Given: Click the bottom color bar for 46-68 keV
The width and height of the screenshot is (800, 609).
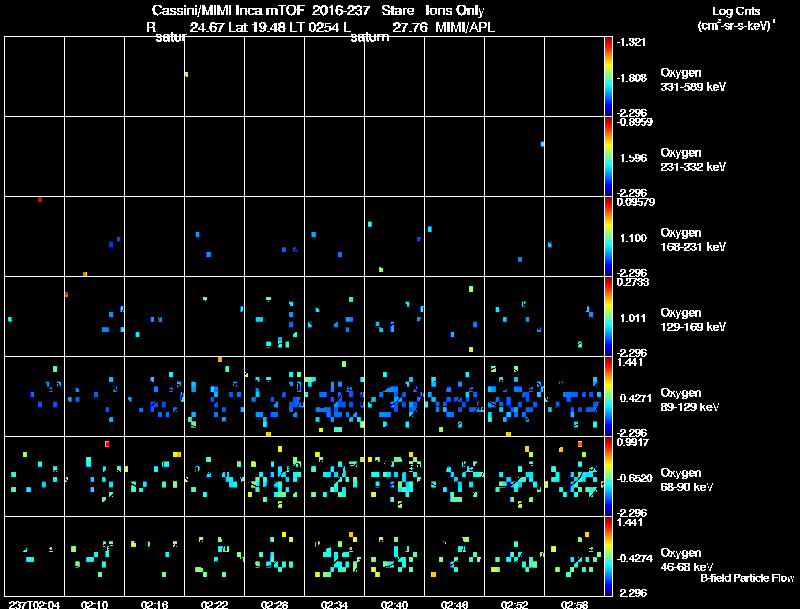Looking at the screenshot, I should [x=608, y=556].
